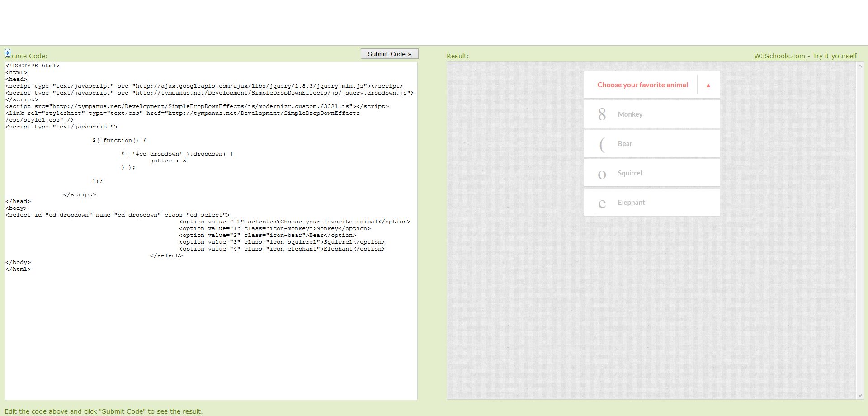
Task: Click the <!DOCTYPE html> line in the editor
Action: tap(33, 66)
